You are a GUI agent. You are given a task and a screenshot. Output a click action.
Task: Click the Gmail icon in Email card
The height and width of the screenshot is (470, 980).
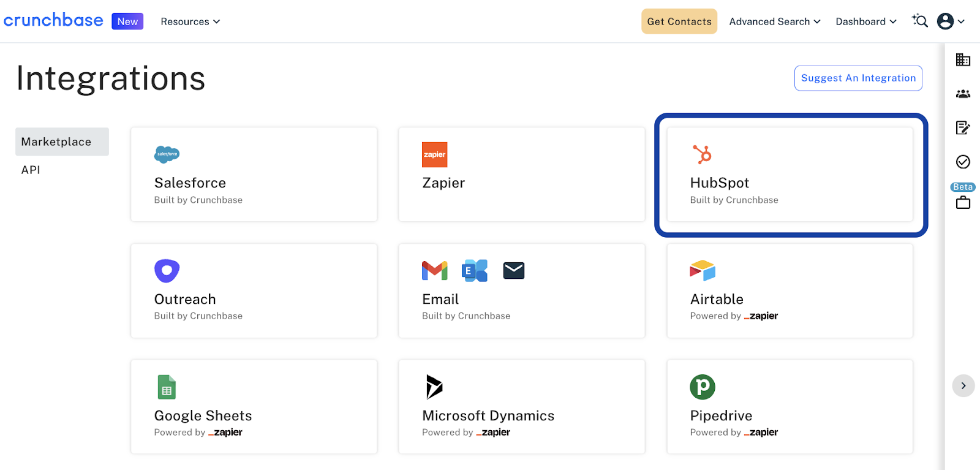(435, 270)
